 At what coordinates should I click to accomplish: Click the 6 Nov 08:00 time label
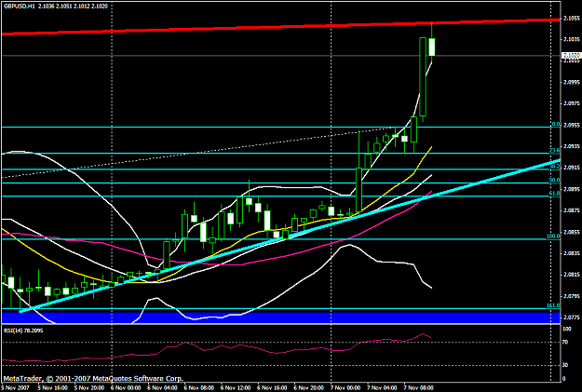pos(199,388)
